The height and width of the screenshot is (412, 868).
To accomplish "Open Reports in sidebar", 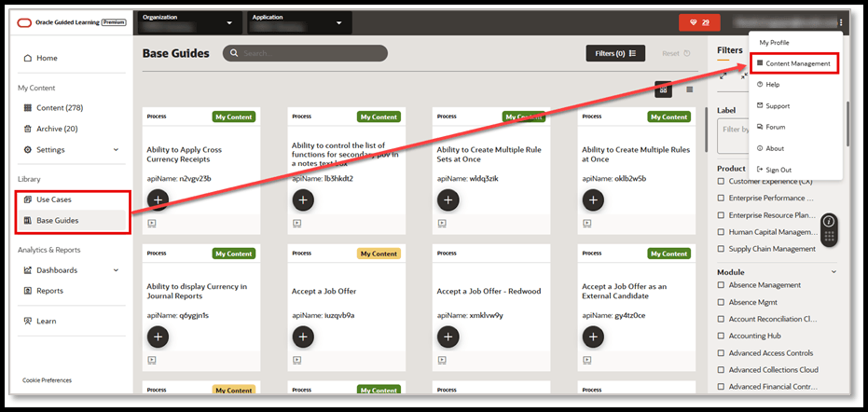I will tap(49, 291).
